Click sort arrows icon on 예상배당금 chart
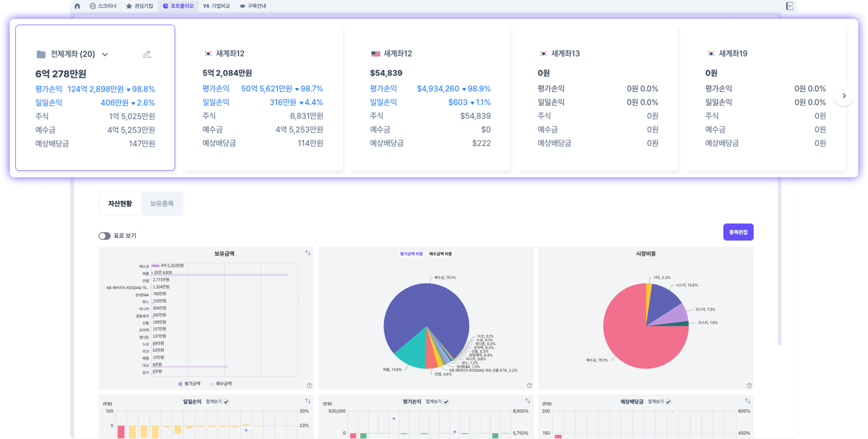Screen dimensions: 868x439 click(x=747, y=401)
